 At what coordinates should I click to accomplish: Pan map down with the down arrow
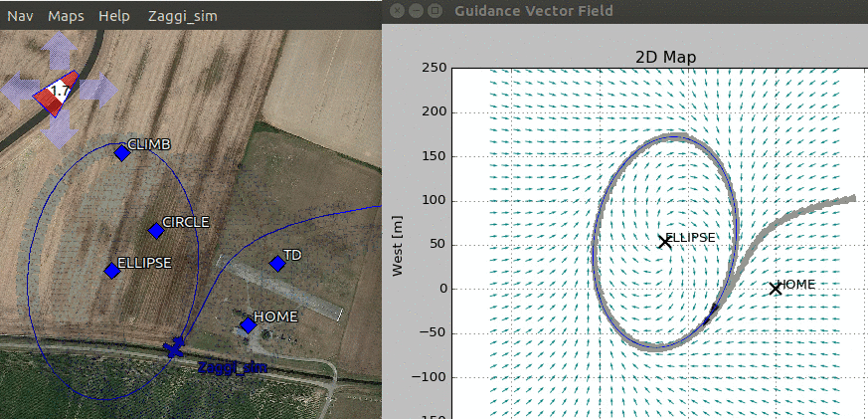59,128
